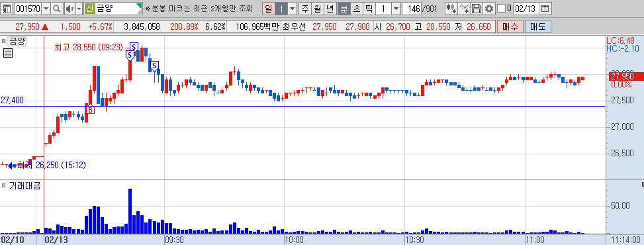Viewport: 644px width, 245px height.
Task: Click the number 1 button beside 일
Action: 281,8
